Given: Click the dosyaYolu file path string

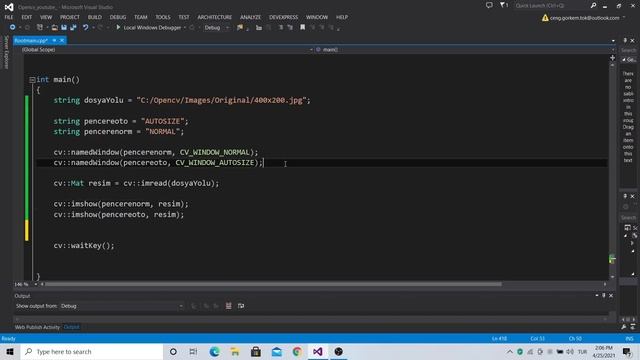Looking at the screenshot, I should (x=221, y=100).
